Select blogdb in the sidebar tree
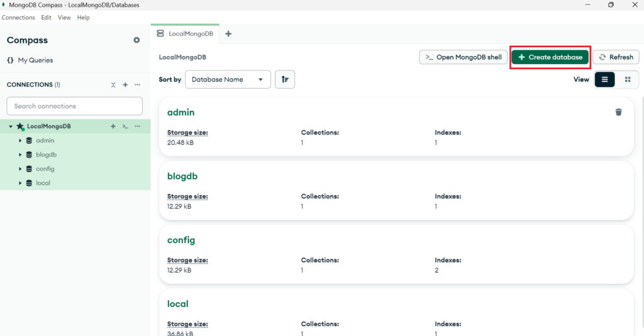The width and height of the screenshot is (644, 336). coord(47,154)
